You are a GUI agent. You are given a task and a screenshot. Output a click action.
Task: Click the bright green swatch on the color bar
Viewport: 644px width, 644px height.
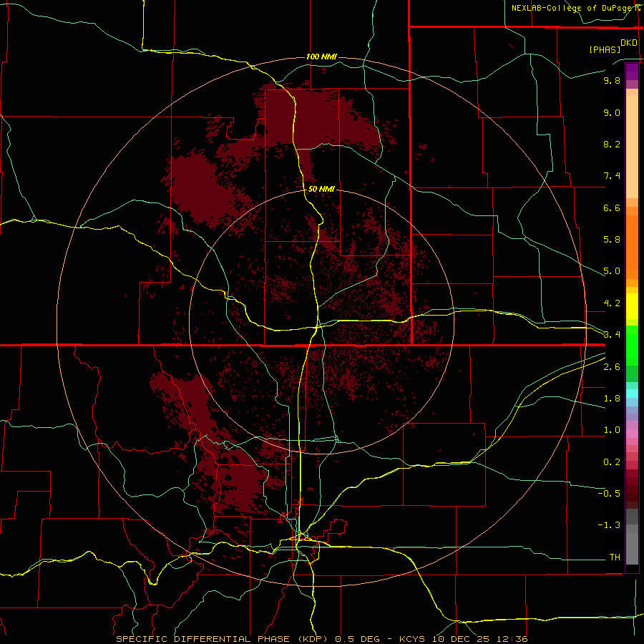632,344
